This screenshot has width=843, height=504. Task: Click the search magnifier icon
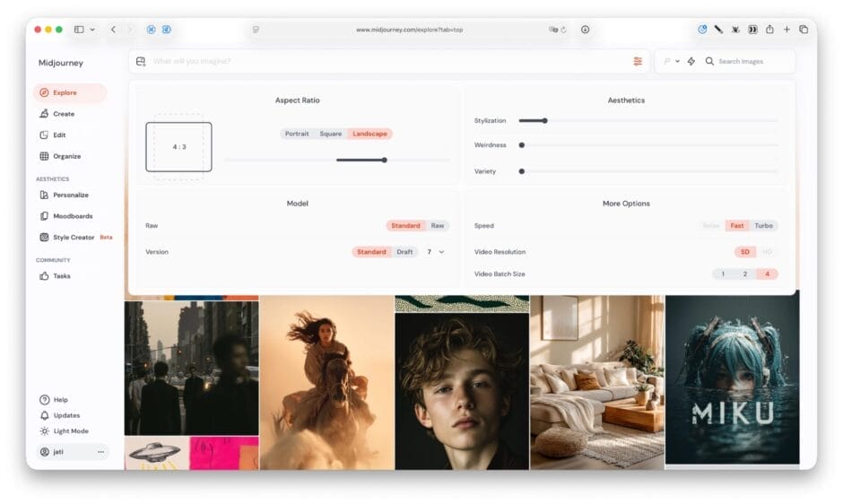point(709,61)
